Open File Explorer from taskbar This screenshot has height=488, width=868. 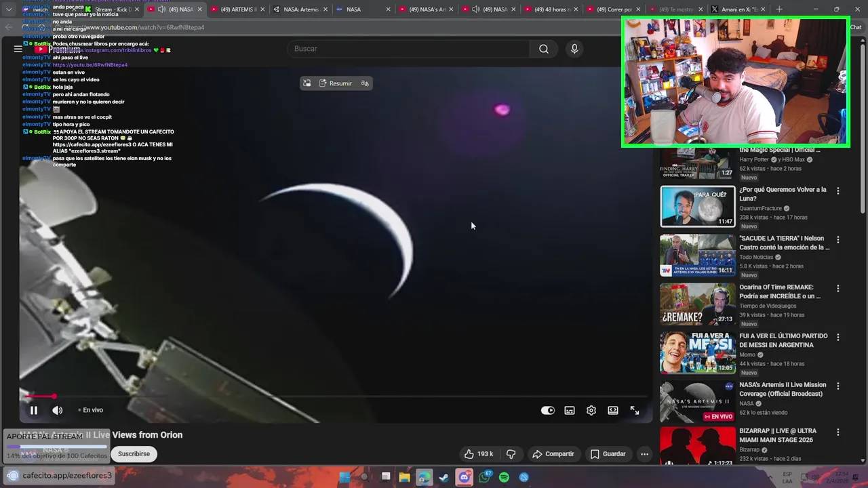click(x=404, y=477)
